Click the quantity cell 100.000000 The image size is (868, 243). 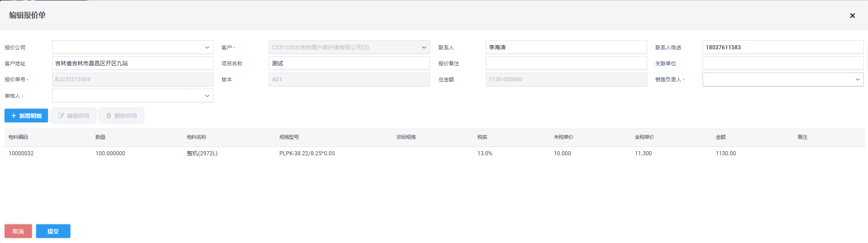(x=110, y=153)
